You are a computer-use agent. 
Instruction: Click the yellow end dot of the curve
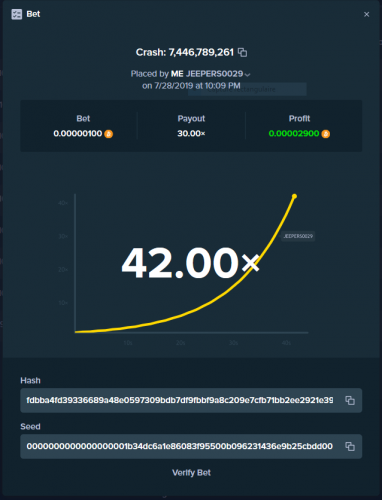click(294, 196)
